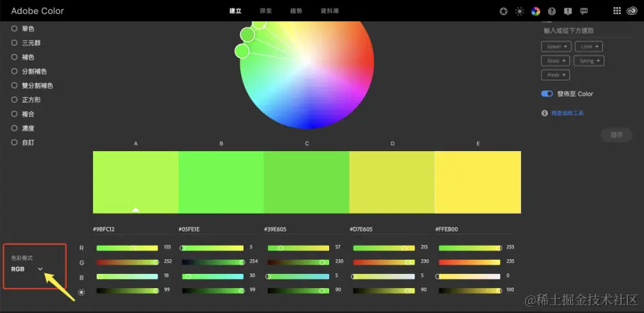Image resolution: width=644 pixels, height=313 pixels.
Task: Switch to the 資料庫 tab
Action: [x=330, y=11]
